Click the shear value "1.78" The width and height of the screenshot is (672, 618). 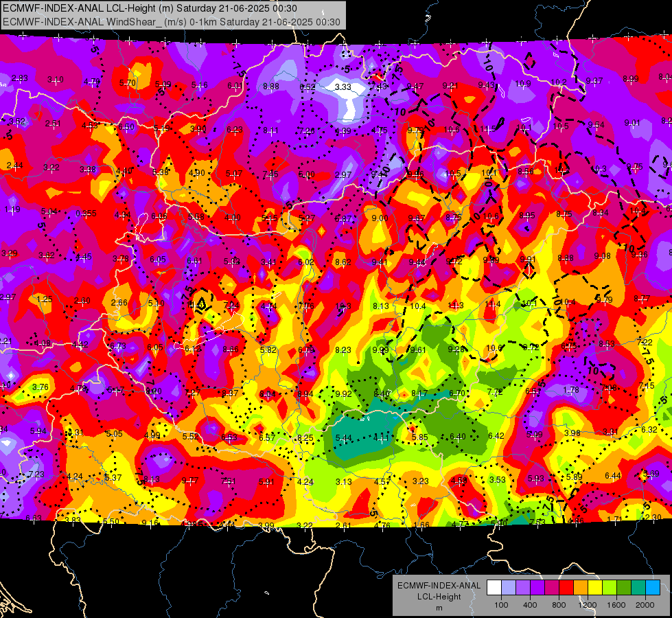(x=571, y=389)
